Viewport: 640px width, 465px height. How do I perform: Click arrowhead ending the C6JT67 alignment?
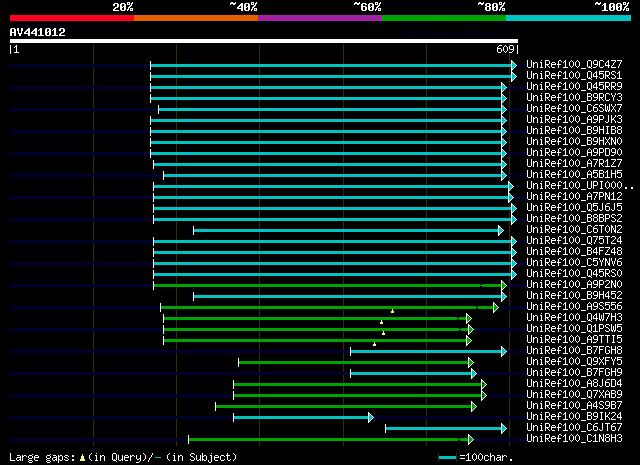point(504,429)
